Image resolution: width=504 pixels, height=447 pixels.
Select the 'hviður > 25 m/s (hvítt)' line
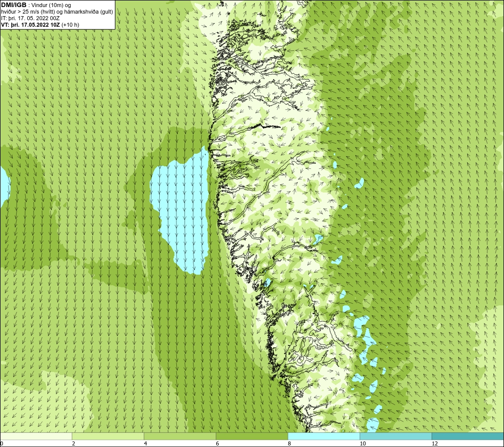pos(57,12)
